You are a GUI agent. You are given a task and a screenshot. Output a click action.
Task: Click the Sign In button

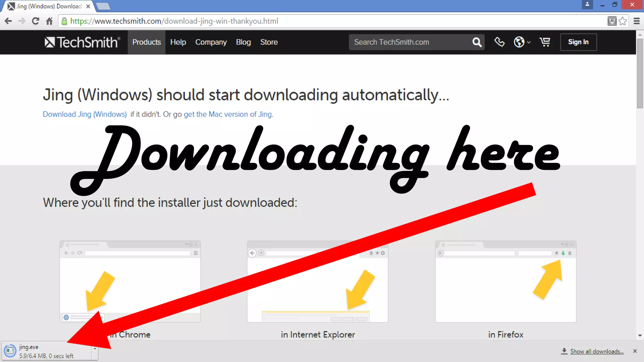click(x=578, y=42)
